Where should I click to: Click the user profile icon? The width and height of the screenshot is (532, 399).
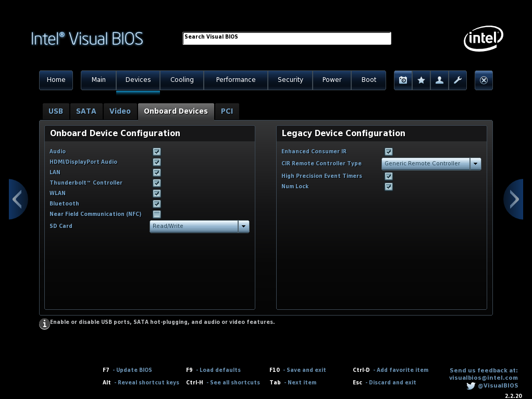(x=439, y=80)
